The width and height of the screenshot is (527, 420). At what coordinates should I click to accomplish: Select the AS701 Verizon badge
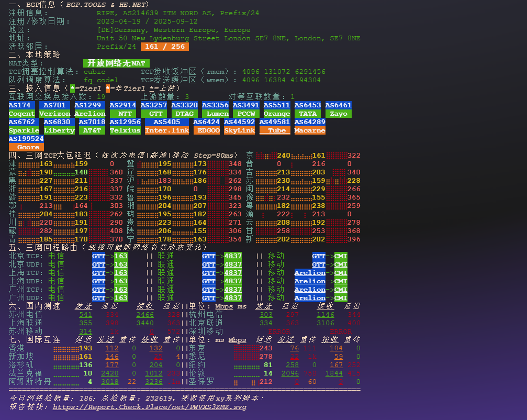(54, 109)
